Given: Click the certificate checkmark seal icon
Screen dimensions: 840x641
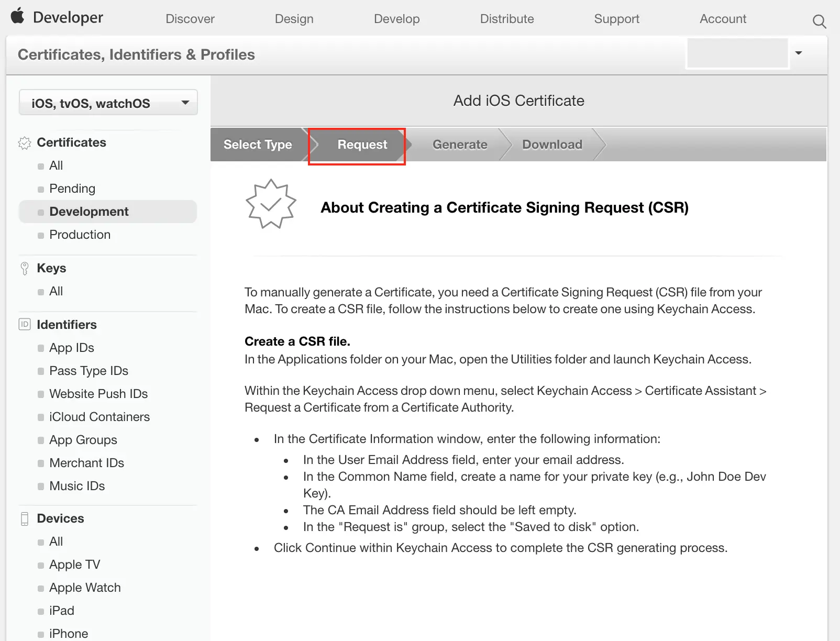Looking at the screenshot, I should click(271, 204).
